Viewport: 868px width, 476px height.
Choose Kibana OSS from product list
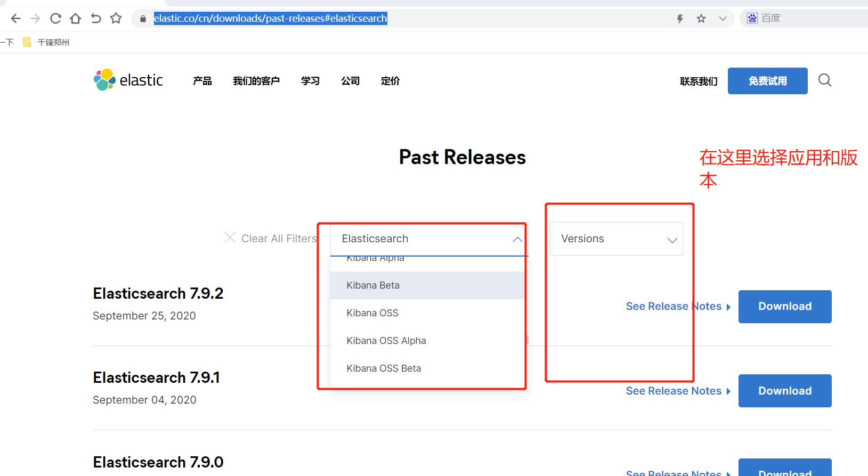click(x=428, y=313)
